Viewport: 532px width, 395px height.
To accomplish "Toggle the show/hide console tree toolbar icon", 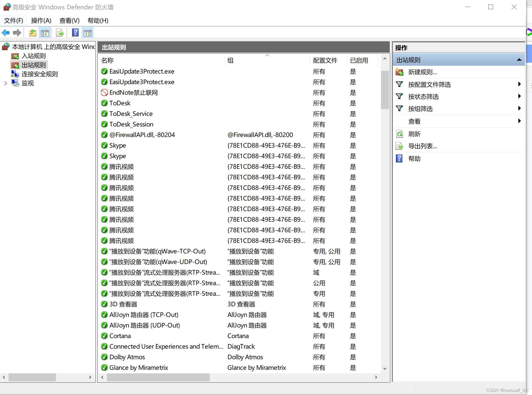I will [45, 33].
